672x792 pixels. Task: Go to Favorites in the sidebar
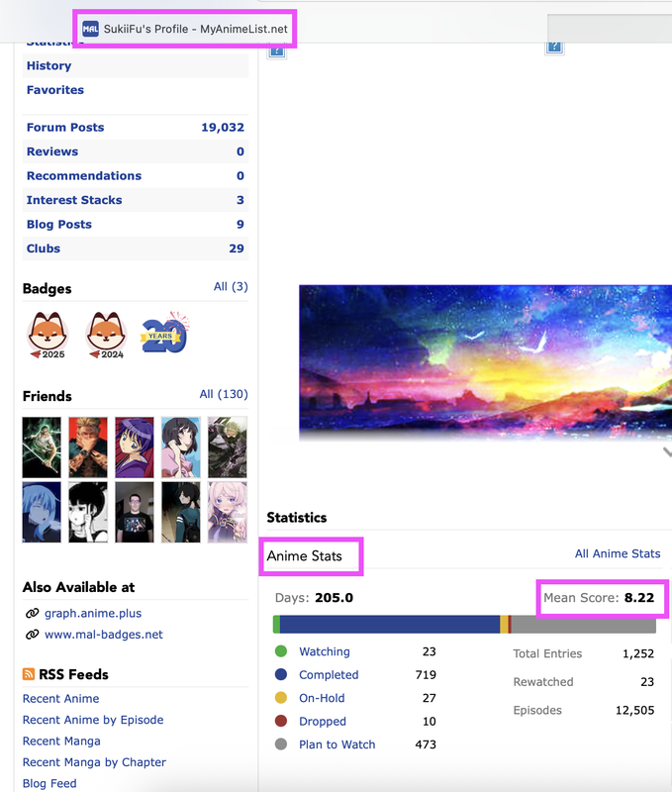coord(54,90)
